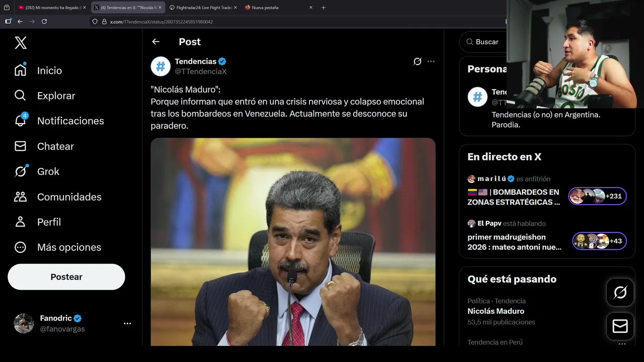The height and width of the screenshot is (362, 644).
Task: Click floating Grok button at bottom right
Action: click(620, 292)
